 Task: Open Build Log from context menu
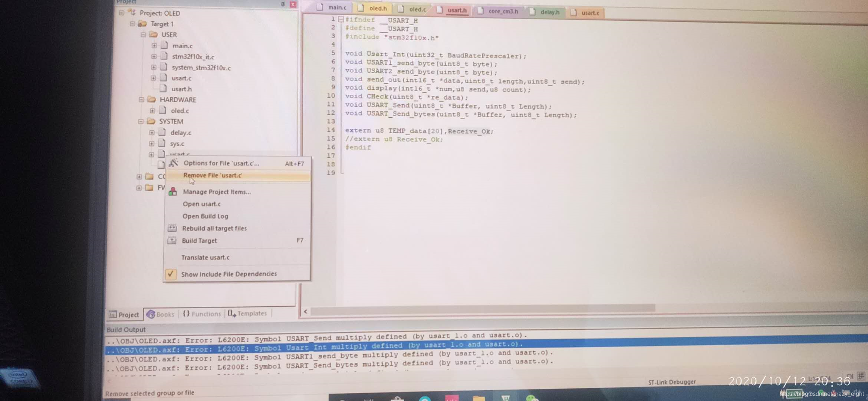pyautogui.click(x=205, y=216)
